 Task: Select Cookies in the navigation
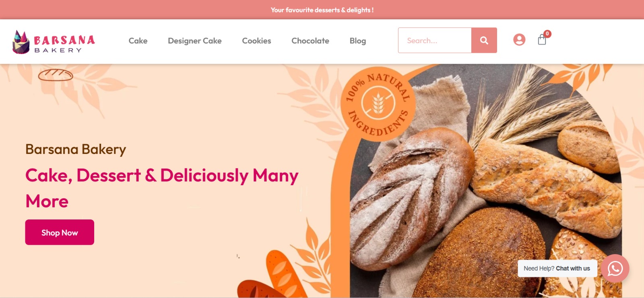point(256,41)
